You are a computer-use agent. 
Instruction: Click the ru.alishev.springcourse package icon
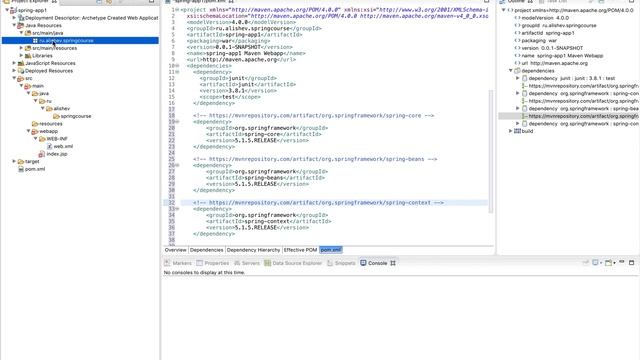[x=36, y=40]
